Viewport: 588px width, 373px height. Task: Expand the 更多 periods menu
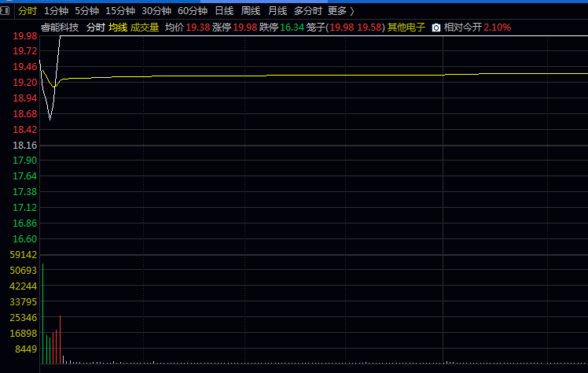340,11
